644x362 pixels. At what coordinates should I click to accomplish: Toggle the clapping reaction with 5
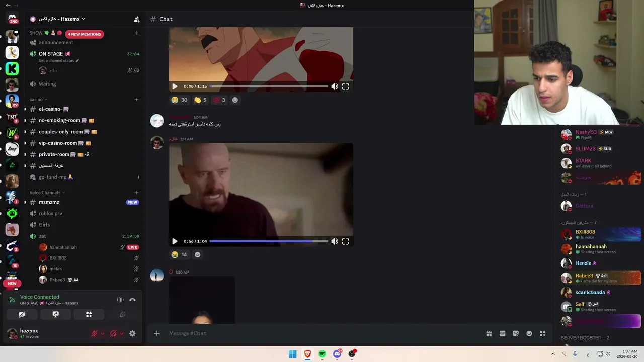tap(200, 100)
